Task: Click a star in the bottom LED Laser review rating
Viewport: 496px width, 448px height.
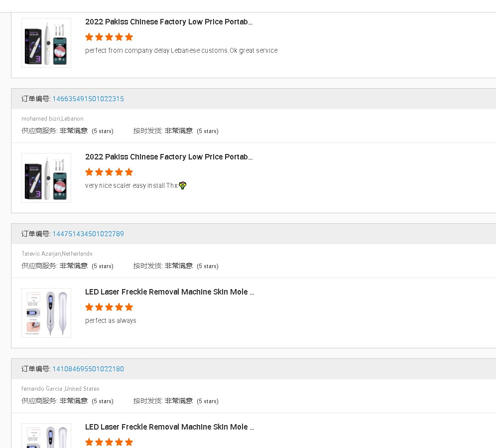Action: [109, 442]
